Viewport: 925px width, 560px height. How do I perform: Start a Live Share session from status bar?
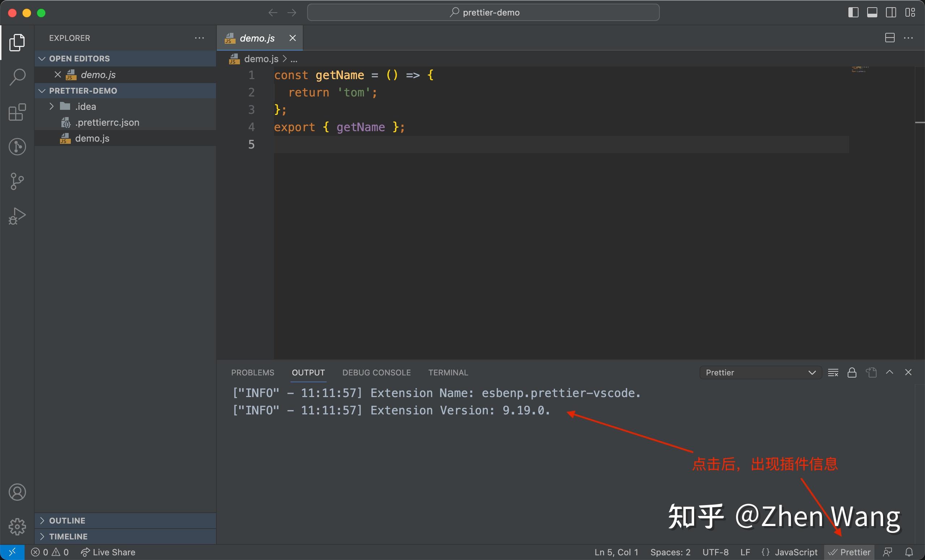tap(108, 552)
